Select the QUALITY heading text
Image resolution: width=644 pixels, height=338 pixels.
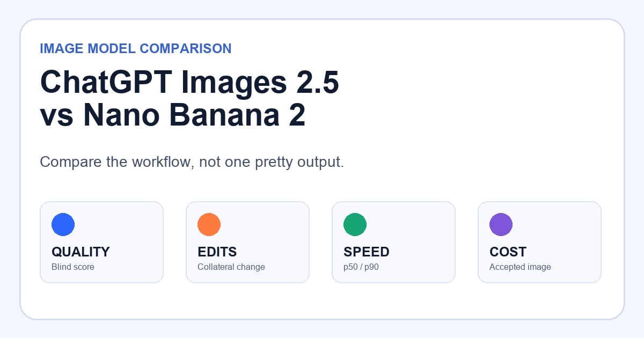[80, 252]
